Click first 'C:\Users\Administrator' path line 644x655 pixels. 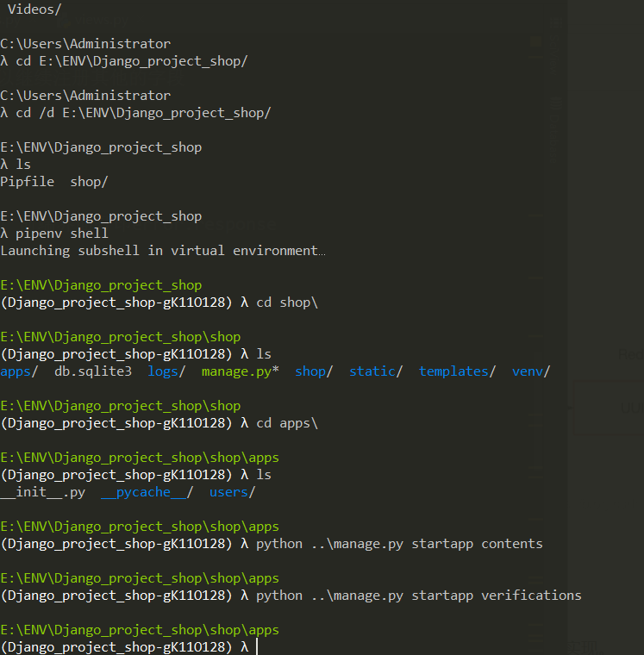[x=85, y=44]
